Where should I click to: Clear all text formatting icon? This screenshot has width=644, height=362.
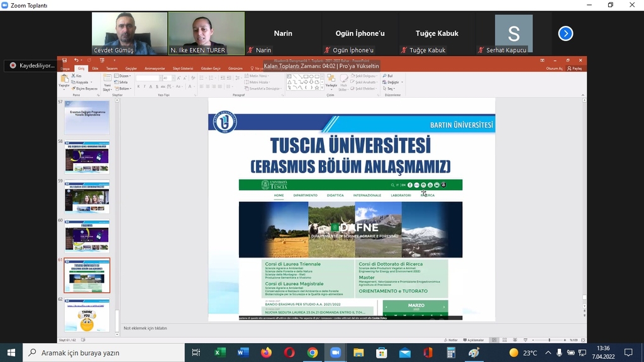click(x=193, y=77)
